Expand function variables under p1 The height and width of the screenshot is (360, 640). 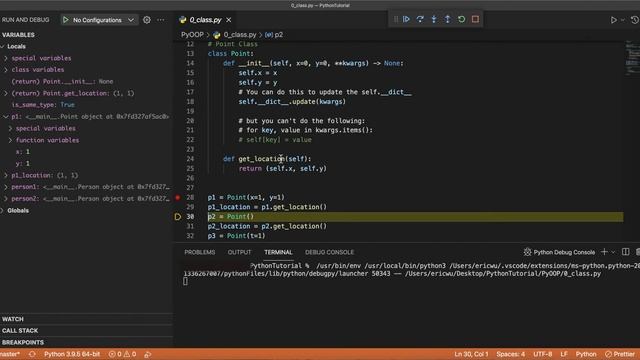pos(10,140)
